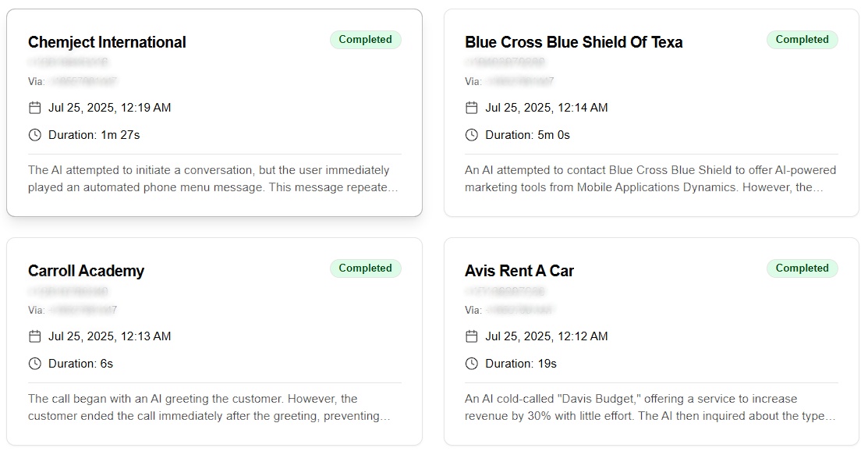Click the calendar icon on Blue Cross card

pos(471,108)
